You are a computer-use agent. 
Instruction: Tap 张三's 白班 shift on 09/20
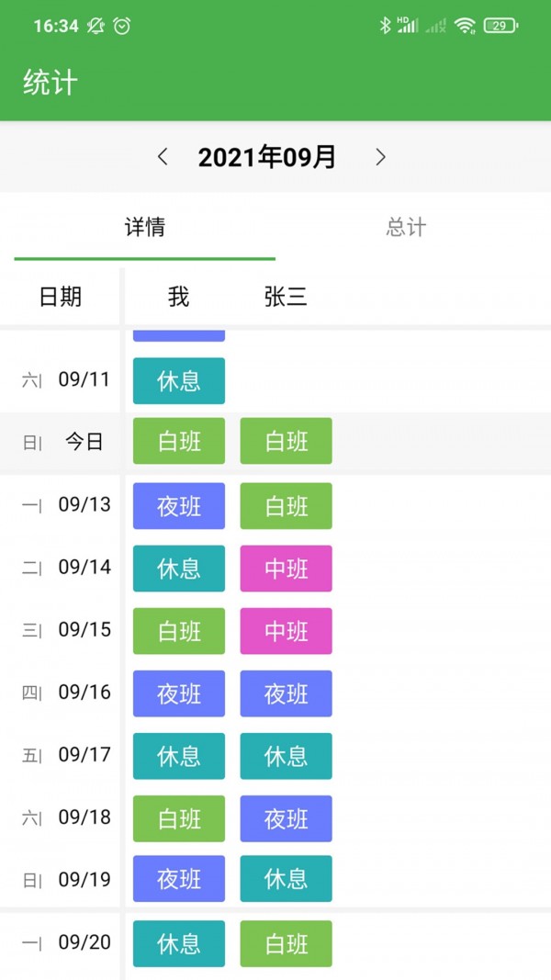[286, 943]
